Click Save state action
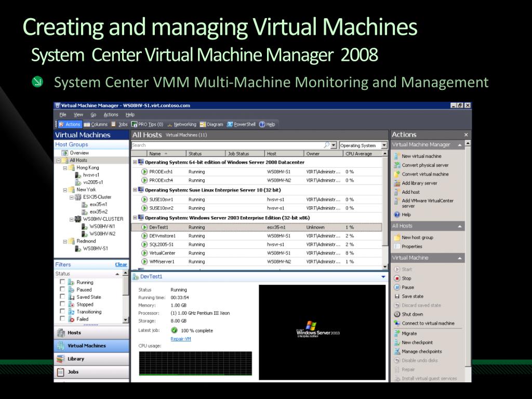 (x=409, y=296)
